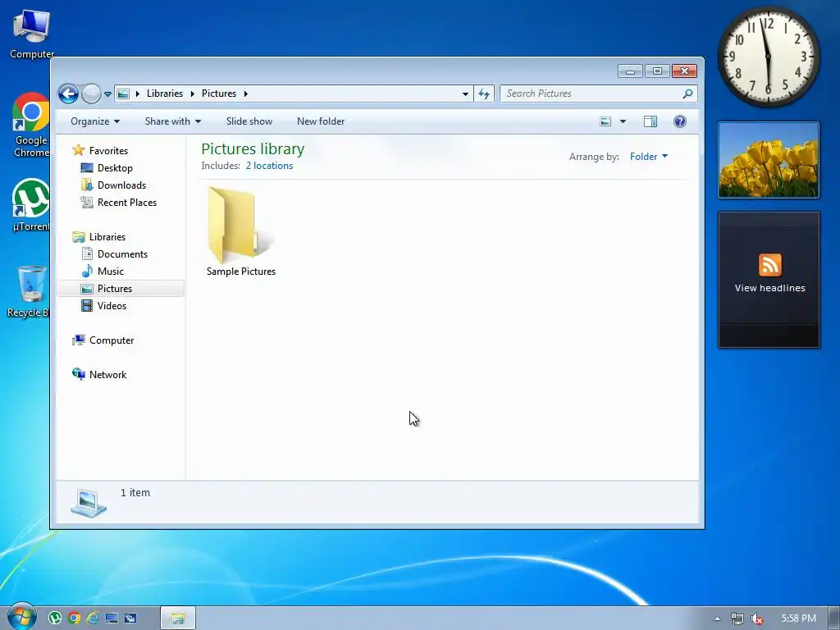Image resolution: width=840 pixels, height=630 pixels.
Task: Click the Switch between windows taskbar icon
Action: pyautogui.click(x=130, y=619)
